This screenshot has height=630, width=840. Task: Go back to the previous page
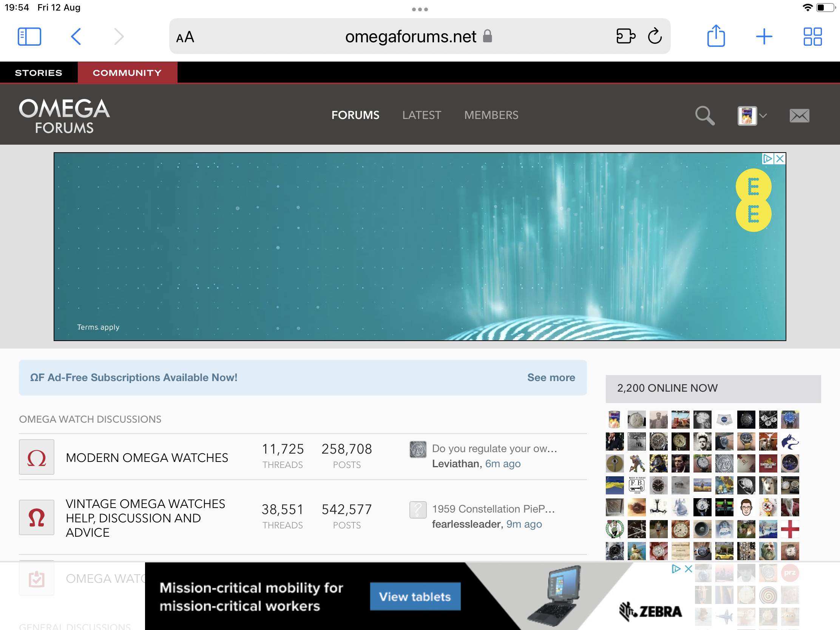point(76,37)
